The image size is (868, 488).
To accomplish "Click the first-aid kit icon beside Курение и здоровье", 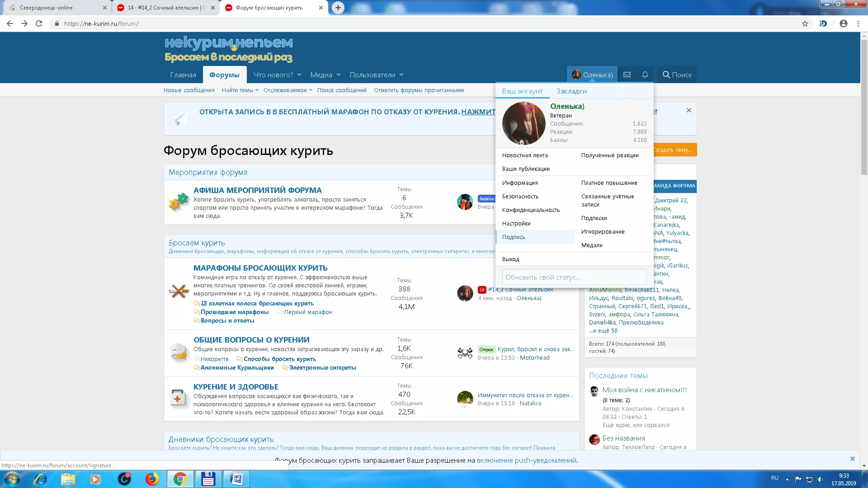I will click(178, 398).
